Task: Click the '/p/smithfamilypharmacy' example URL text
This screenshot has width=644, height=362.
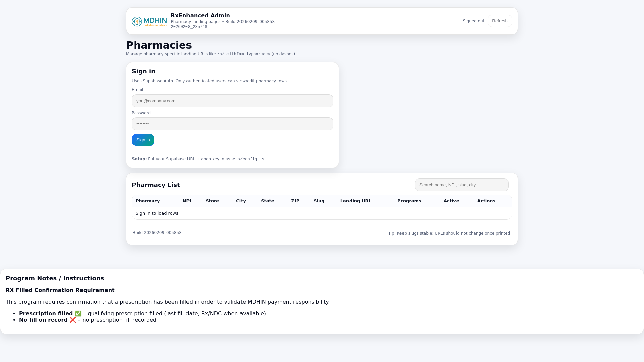Action: [x=244, y=54]
